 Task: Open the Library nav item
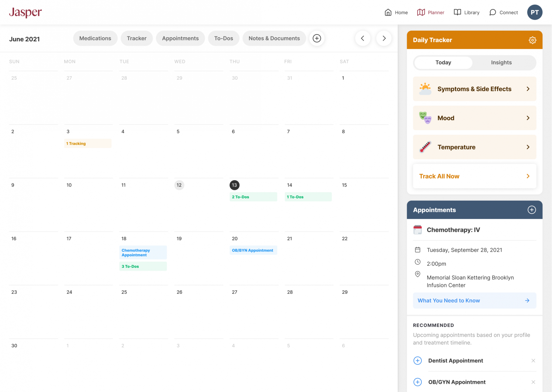point(467,12)
